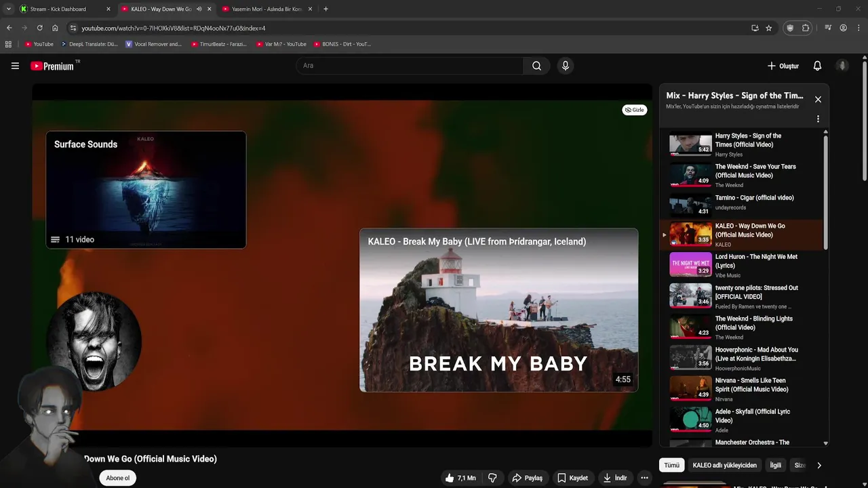Screen dimensions: 868x488
Task: Play Hooverphonic Mad About You
Action: tap(741, 359)
